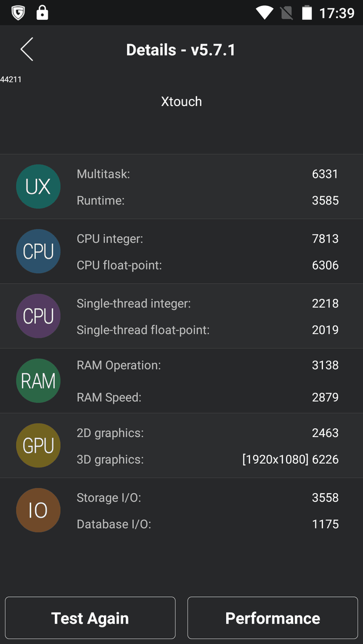363x644 pixels.
Task: Select the Multitask score row
Action: [x=207, y=174]
